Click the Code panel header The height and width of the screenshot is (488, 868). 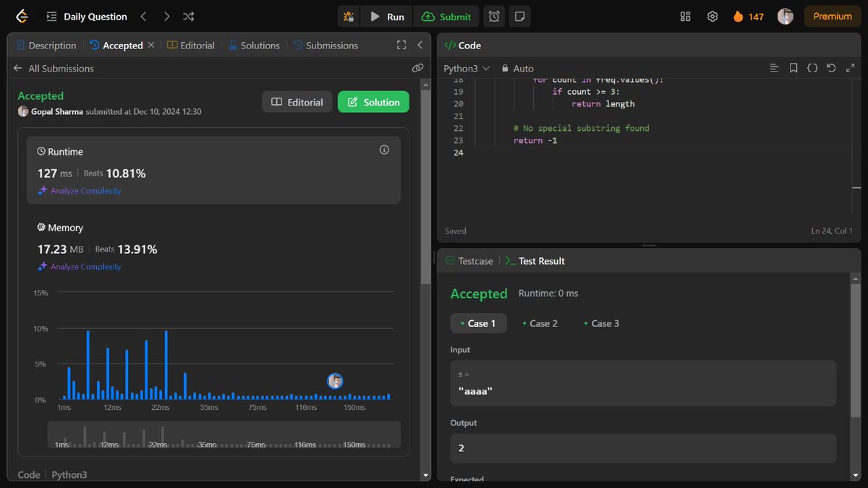[x=463, y=45]
